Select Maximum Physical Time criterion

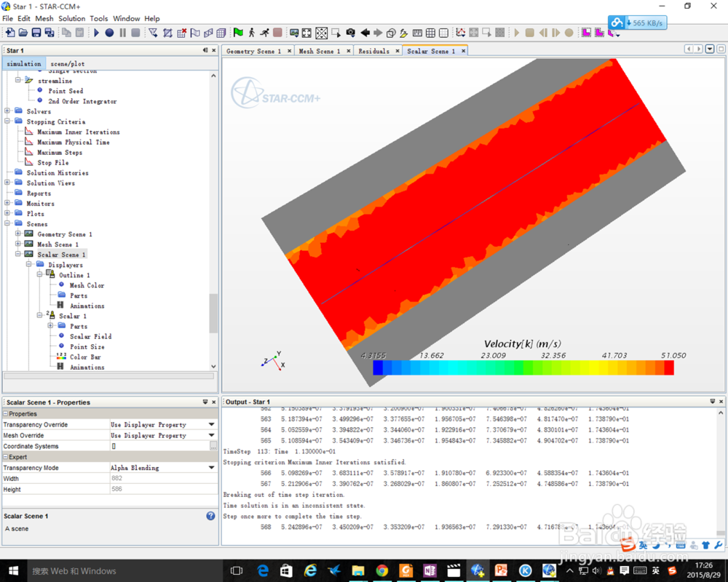pyautogui.click(x=74, y=142)
